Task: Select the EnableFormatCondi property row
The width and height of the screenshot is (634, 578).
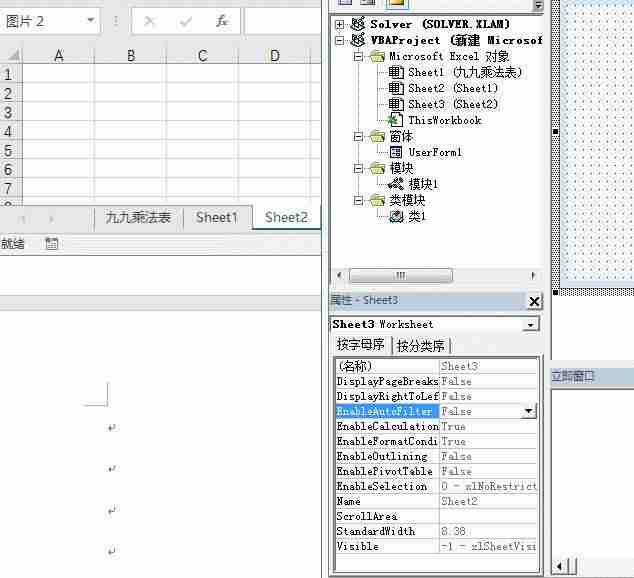Action: (x=436, y=441)
